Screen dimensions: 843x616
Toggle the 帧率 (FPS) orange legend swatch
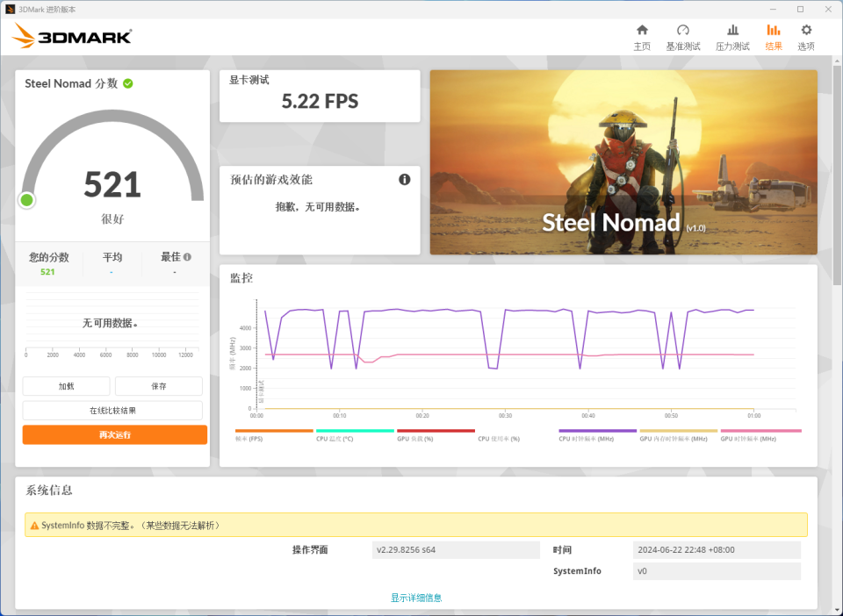click(274, 431)
